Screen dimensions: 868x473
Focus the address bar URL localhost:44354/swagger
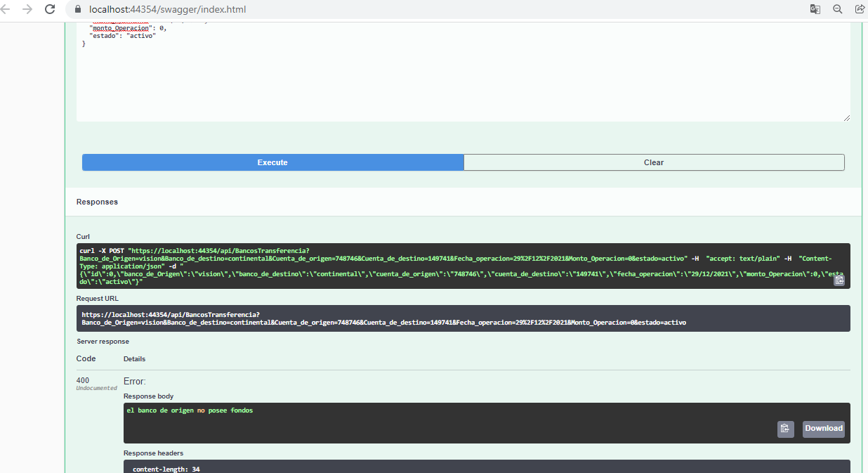point(168,10)
